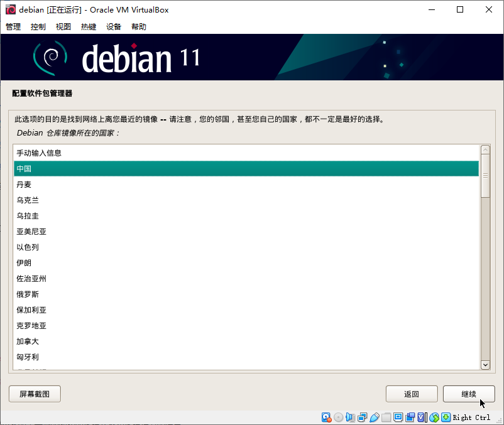Click the scrollbar down arrow
The image size is (504, 425).
pyautogui.click(x=485, y=365)
